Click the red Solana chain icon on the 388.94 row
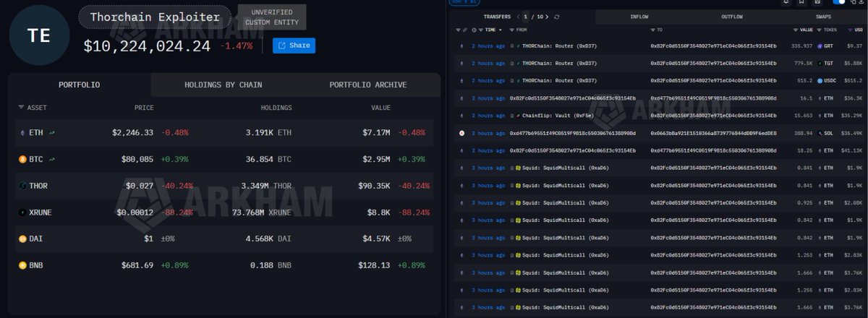 [x=462, y=133]
